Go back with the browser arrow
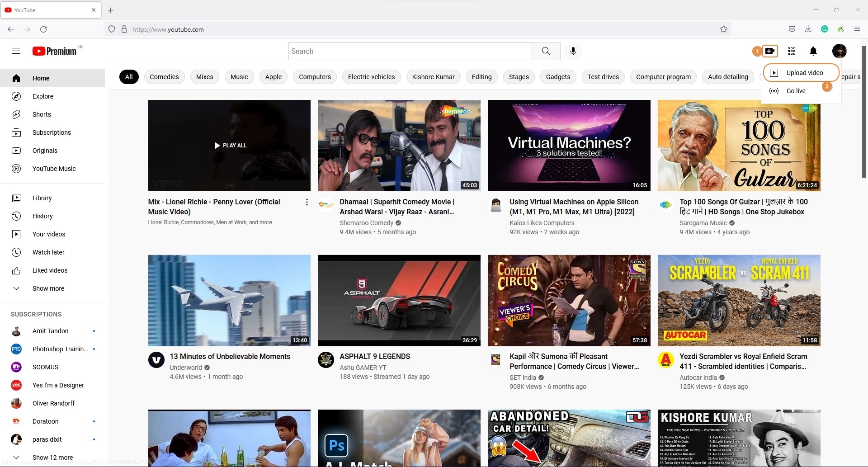Viewport: 868px width, 467px height. (11, 29)
